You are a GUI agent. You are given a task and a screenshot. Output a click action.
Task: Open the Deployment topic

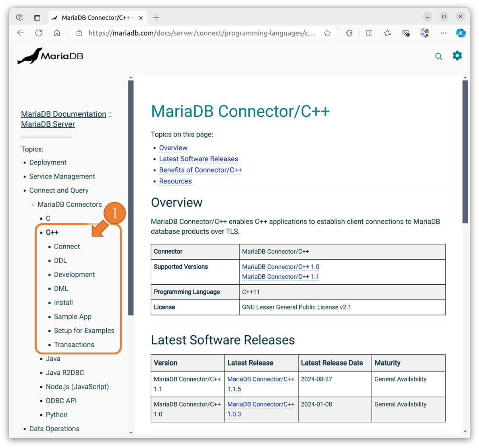pos(48,162)
